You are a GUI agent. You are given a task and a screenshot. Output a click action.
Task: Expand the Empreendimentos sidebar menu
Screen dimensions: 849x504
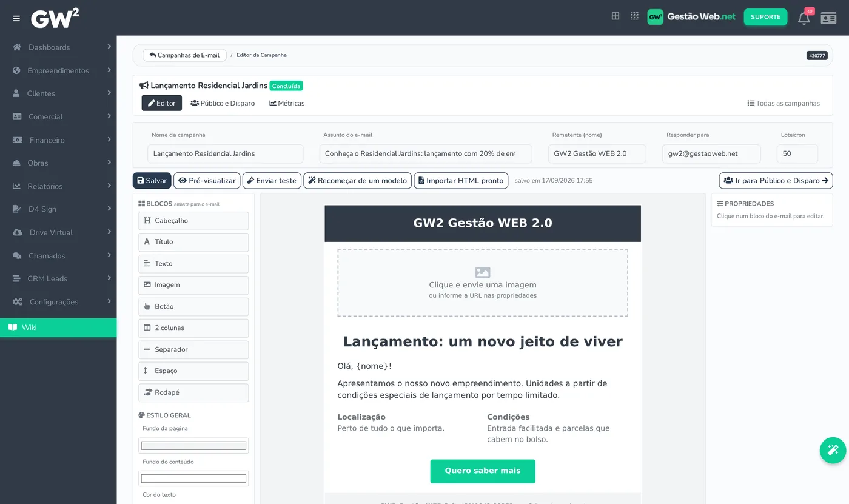(x=58, y=70)
